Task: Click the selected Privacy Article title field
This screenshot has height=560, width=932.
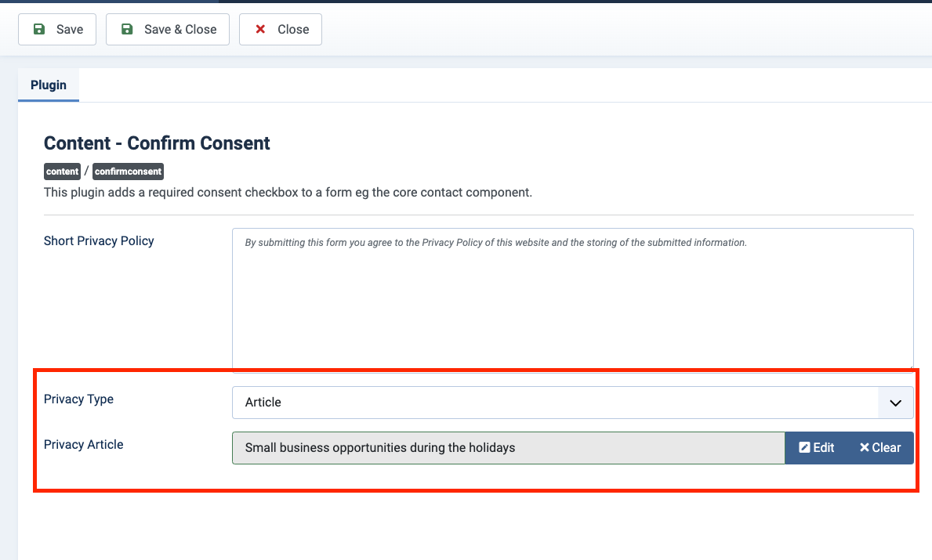Action: (508, 448)
